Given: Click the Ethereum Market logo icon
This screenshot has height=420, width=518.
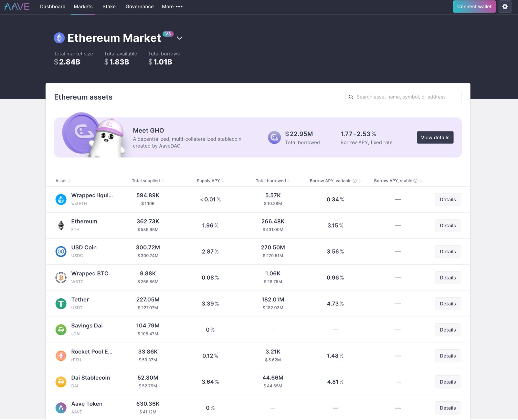Looking at the screenshot, I should 59,38.
